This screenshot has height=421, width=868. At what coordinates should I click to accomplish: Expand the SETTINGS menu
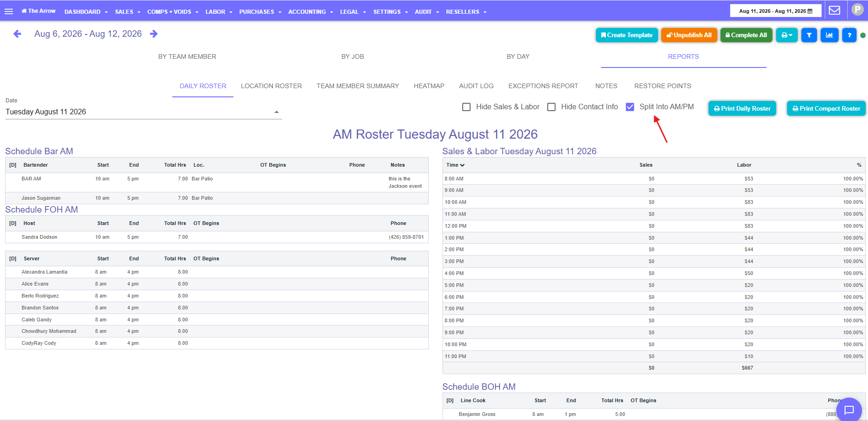[391, 12]
